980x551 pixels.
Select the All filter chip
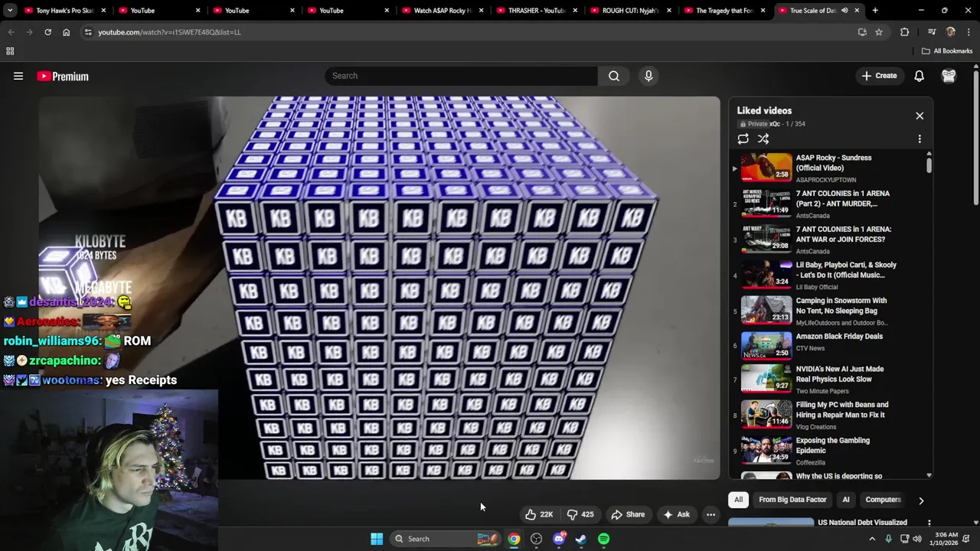tap(738, 500)
